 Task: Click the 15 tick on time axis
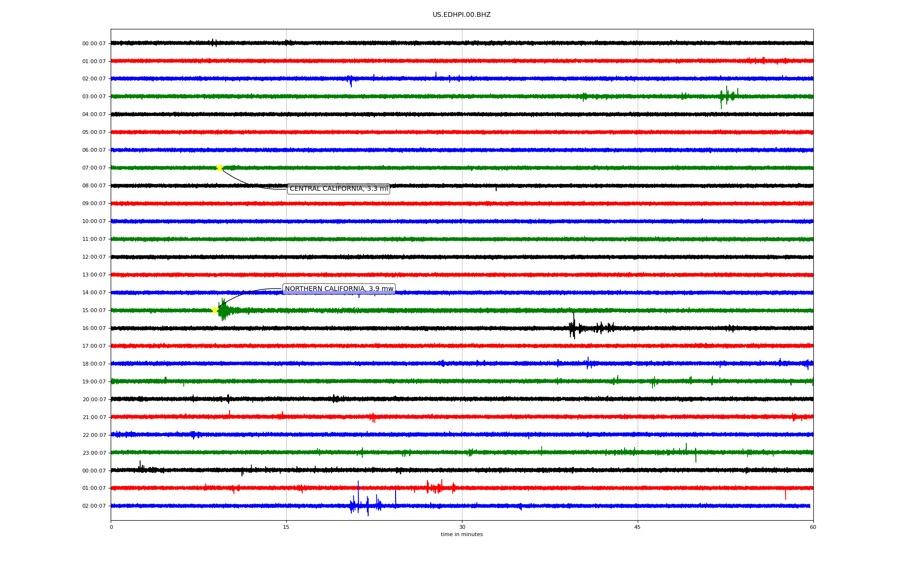point(286,527)
